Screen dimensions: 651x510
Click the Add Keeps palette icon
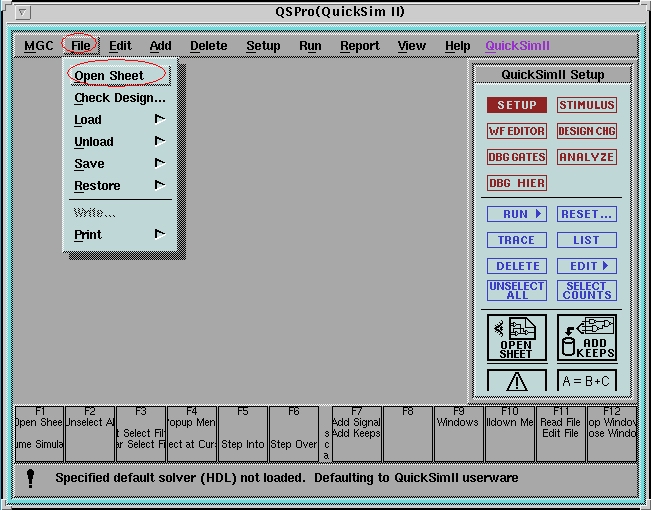(x=587, y=338)
